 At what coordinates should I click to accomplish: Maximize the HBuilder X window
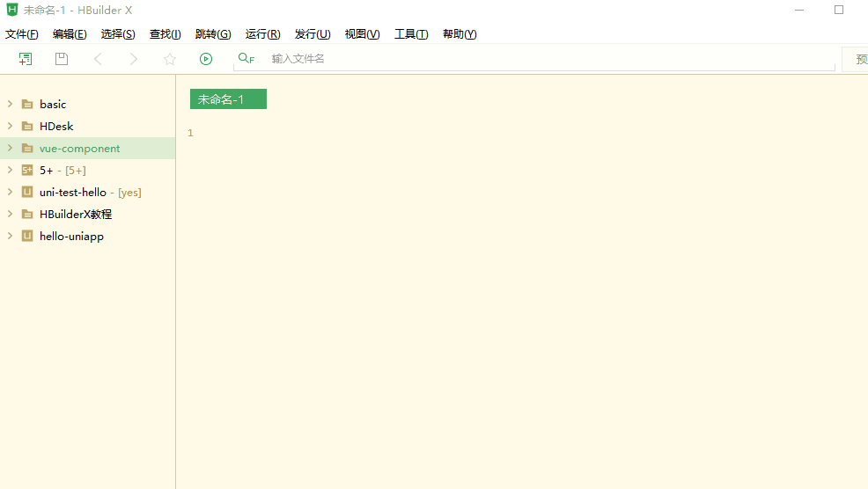[839, 10]
